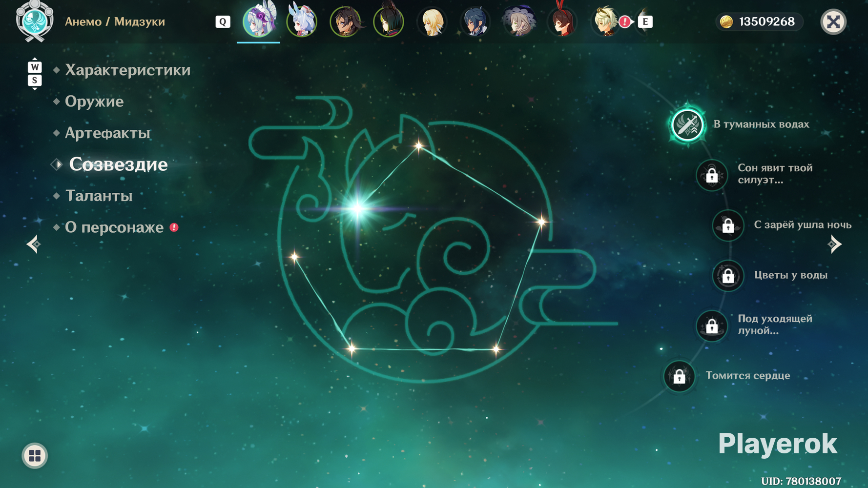Switch to Sigewinne's portrait with bunny ears
This screenshot has width=868, height=488.
(302, 20)
